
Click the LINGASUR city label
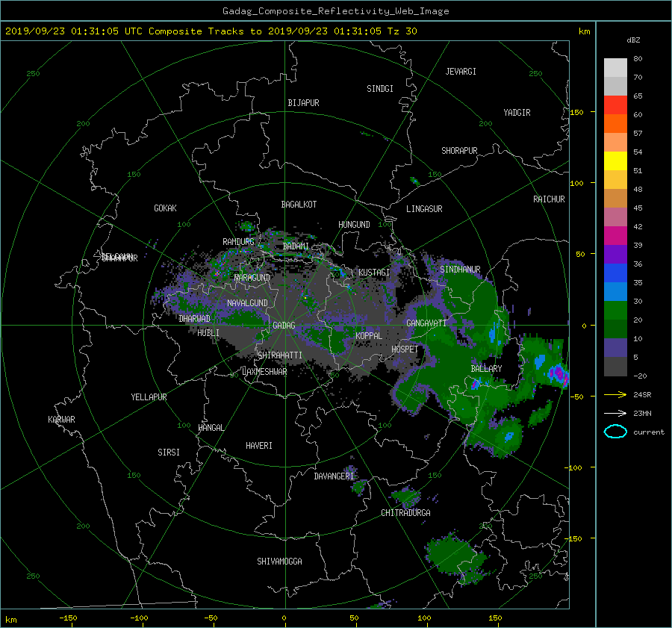click(424, 209)
